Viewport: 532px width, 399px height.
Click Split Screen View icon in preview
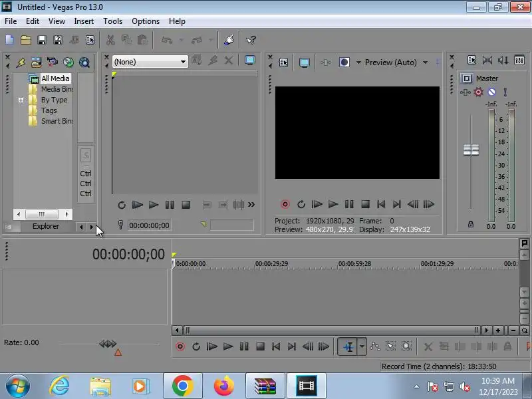[344, 63]
